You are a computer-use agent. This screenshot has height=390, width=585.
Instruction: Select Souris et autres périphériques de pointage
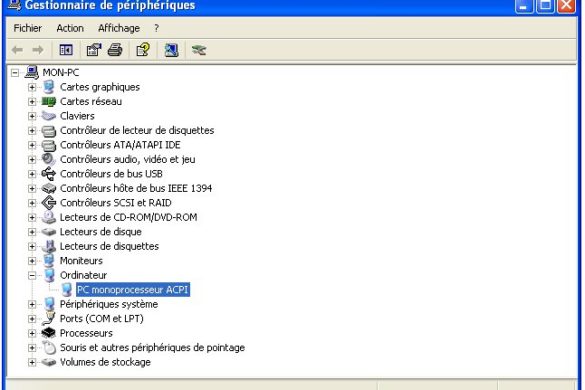tap(153, 347)
